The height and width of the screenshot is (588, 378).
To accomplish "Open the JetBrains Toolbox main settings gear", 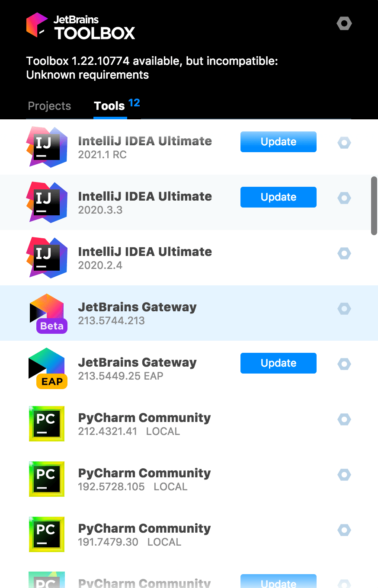I will click(344, 23).
